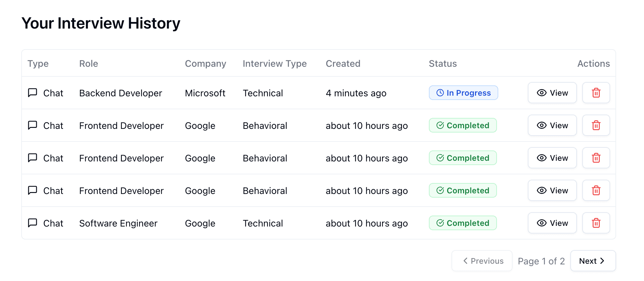Open View for middle Frontend Developer interview
Viewport: 644px width, 281px height.
(552, 158)
